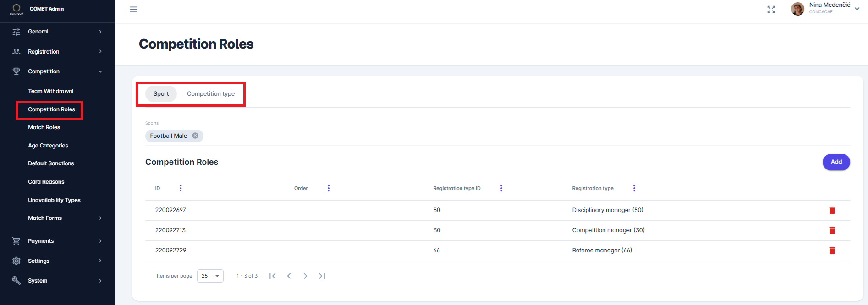Jump to the first page
Image resolution: width=868 pixels, height=305 pixels.
273,276
